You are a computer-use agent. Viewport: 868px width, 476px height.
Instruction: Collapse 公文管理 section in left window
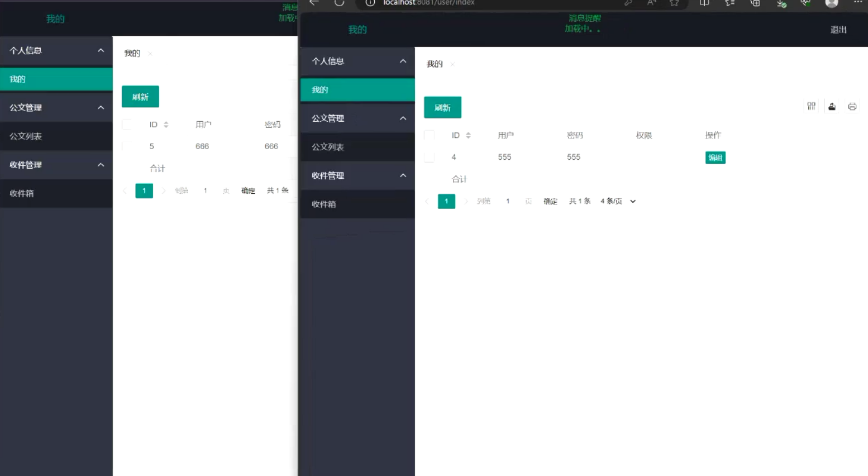pos(101,107)
